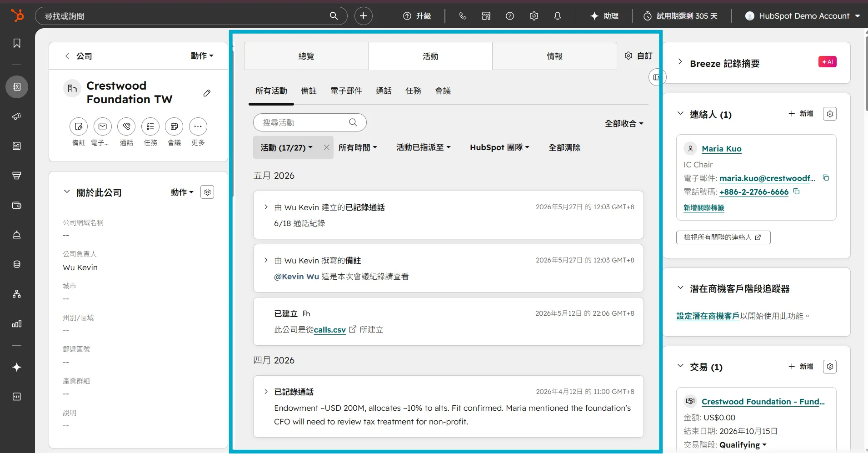868x454 pixels.
Task: Open the 全部收合 dropdown
Action: (x=624, y=123)
